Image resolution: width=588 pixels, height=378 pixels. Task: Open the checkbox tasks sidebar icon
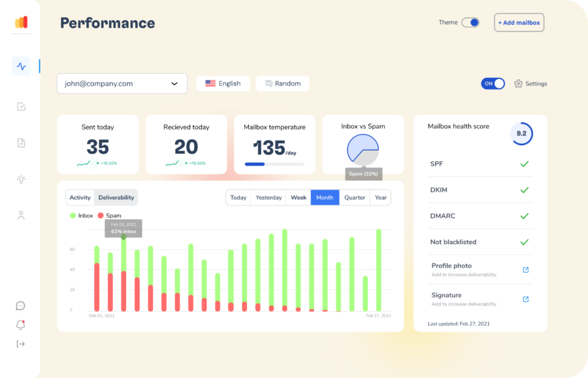22,107
